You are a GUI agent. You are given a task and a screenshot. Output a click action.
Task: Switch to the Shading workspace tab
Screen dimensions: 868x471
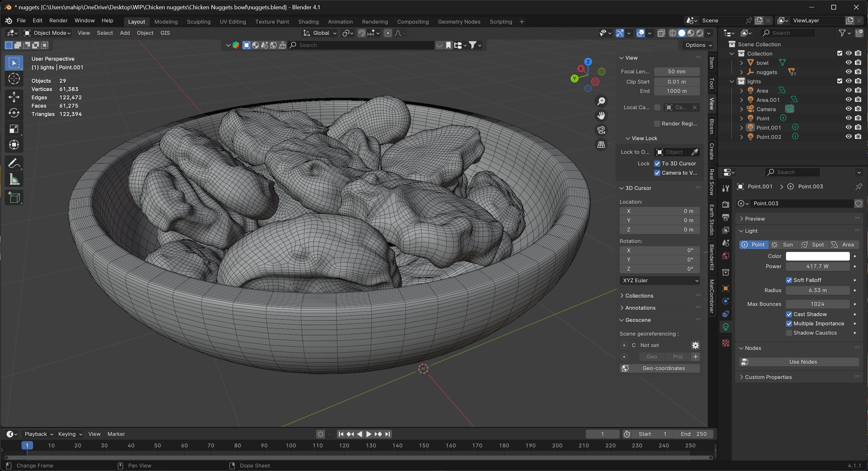point(308,22)
